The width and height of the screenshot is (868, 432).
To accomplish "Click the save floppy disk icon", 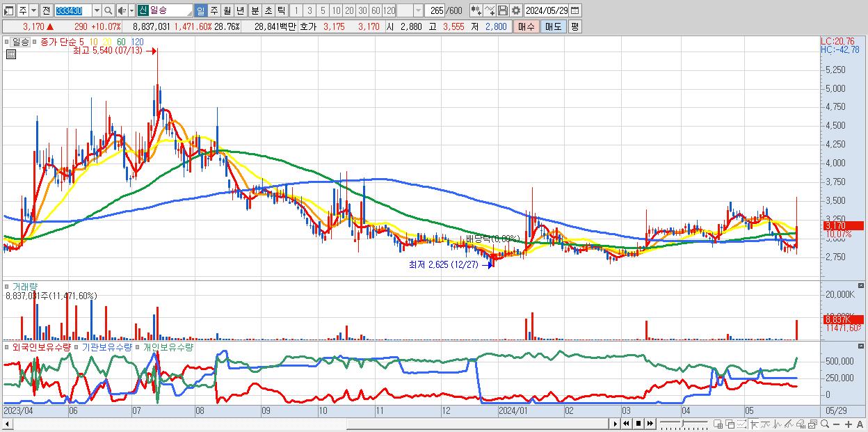I will [503, 10].
